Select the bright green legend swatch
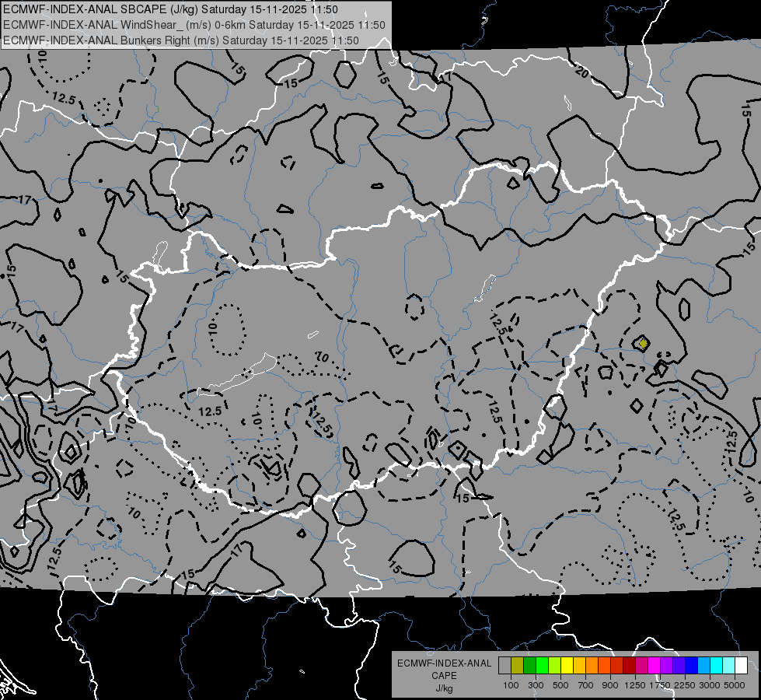This screenshot has width=761, height=700. click(542, 665)
